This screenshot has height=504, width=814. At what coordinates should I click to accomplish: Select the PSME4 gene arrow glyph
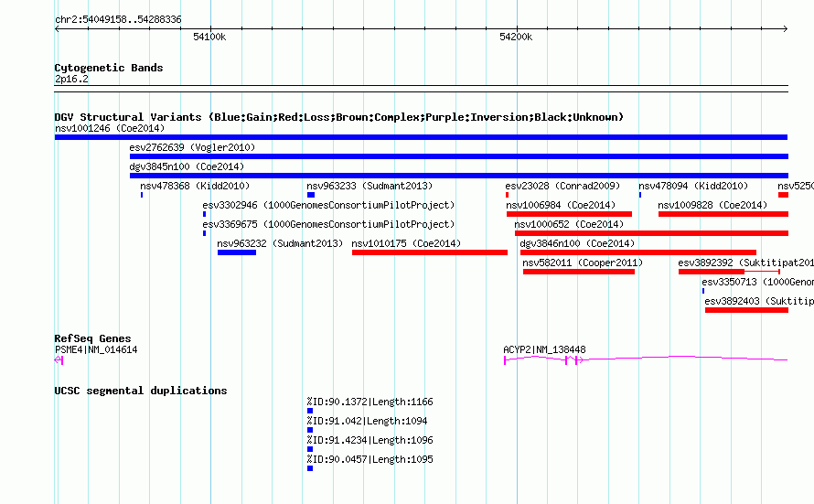click(59, 359)
